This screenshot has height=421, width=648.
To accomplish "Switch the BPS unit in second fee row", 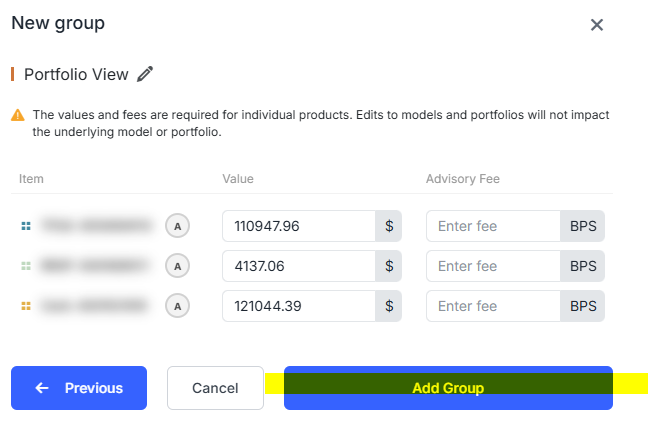I will point(583,266).
